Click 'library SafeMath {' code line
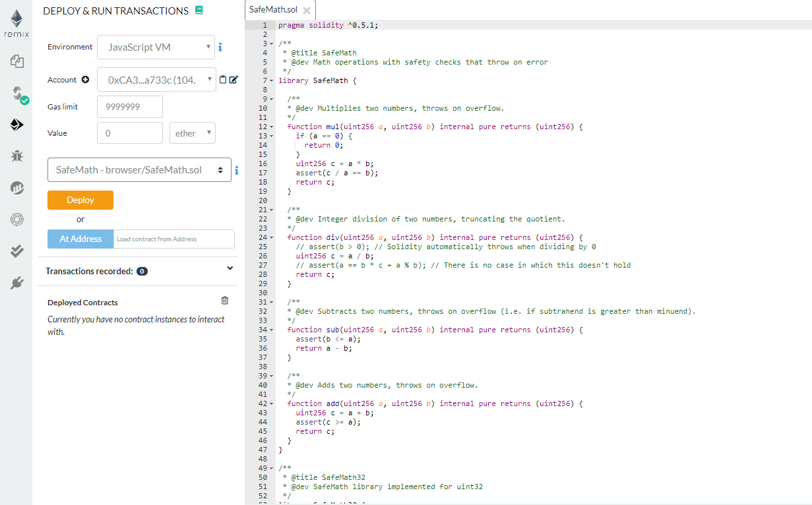 click(317, 80)
